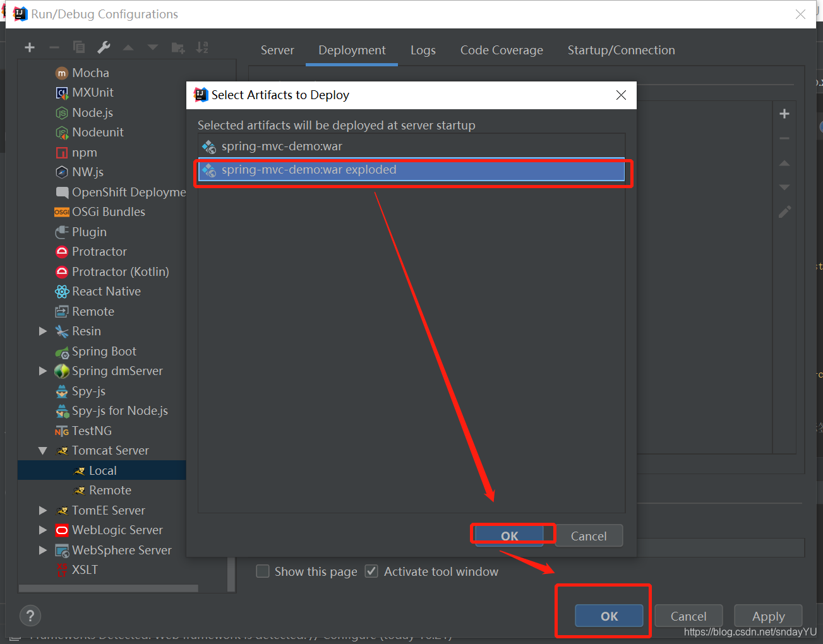Click the deployment move down arrow
This screenshot has height=644, width=823.
(x=784, y=187)
